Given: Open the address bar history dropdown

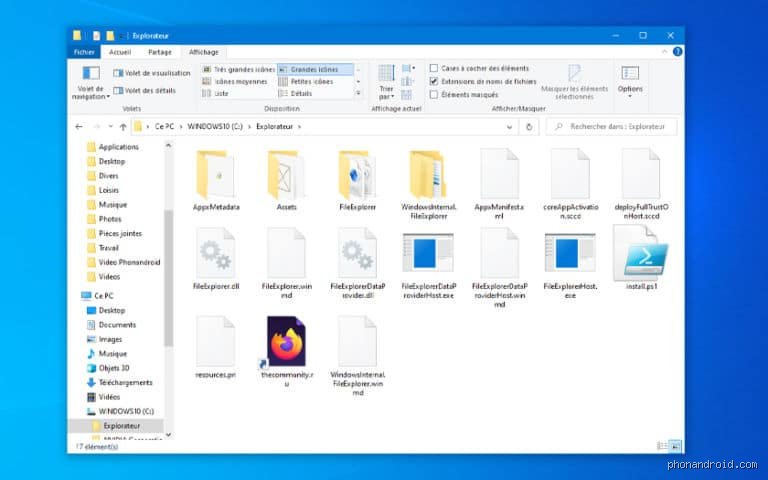Looking at the screenshot, I should point(509,127).
